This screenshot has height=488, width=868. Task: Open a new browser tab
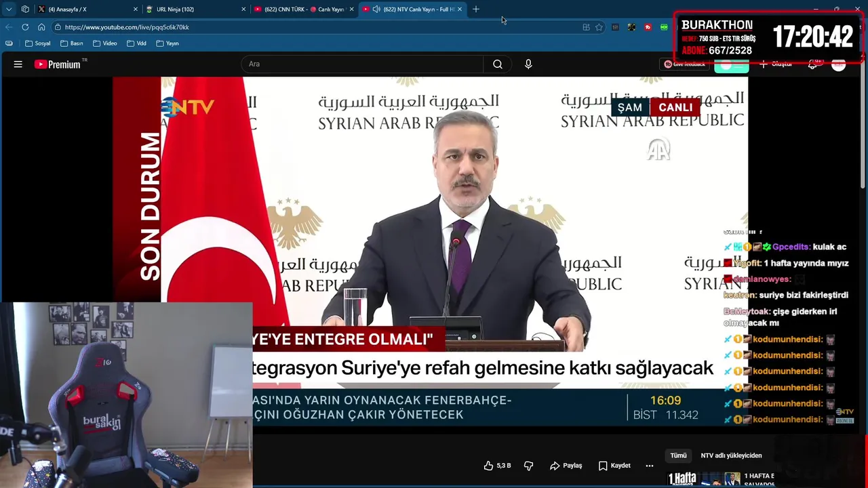pyautogui.click(x=476, y=9)
